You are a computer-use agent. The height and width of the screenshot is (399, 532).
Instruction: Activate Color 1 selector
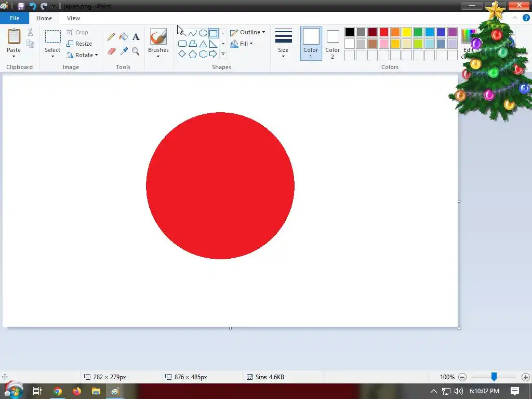[x=311, y=44]
